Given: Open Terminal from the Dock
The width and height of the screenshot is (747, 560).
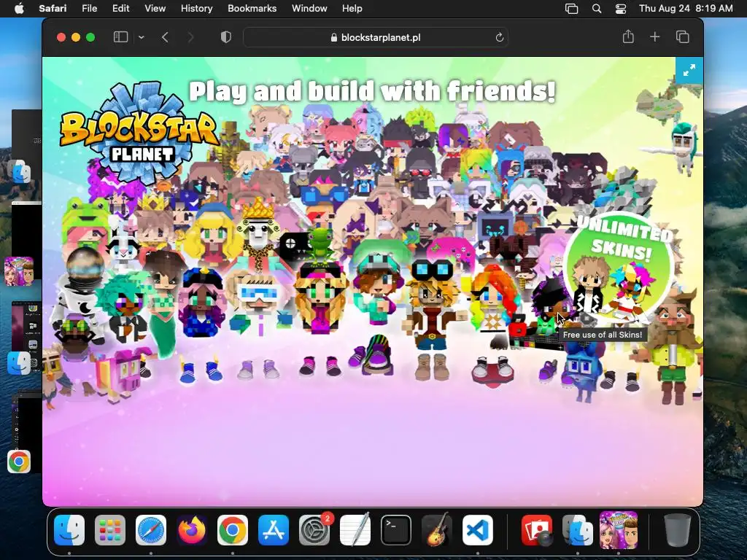Looking at the screenshot, I should (x=396, y=530).
